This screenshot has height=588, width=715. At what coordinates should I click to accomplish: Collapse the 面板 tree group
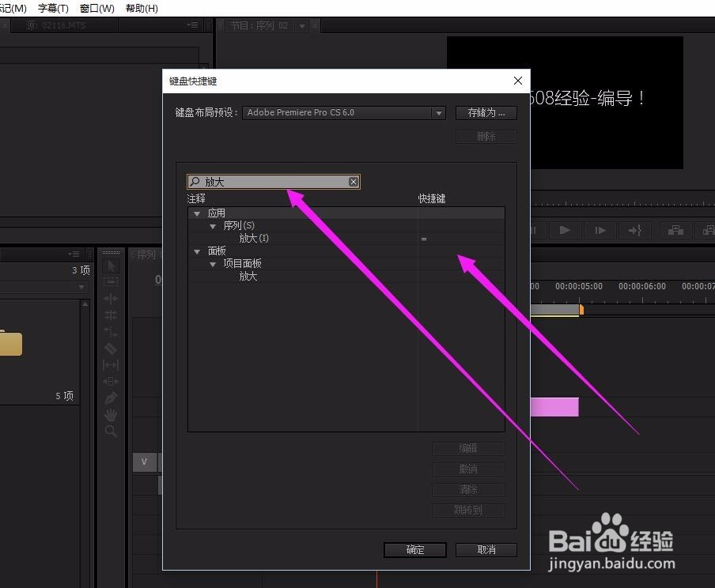(197, 251)
